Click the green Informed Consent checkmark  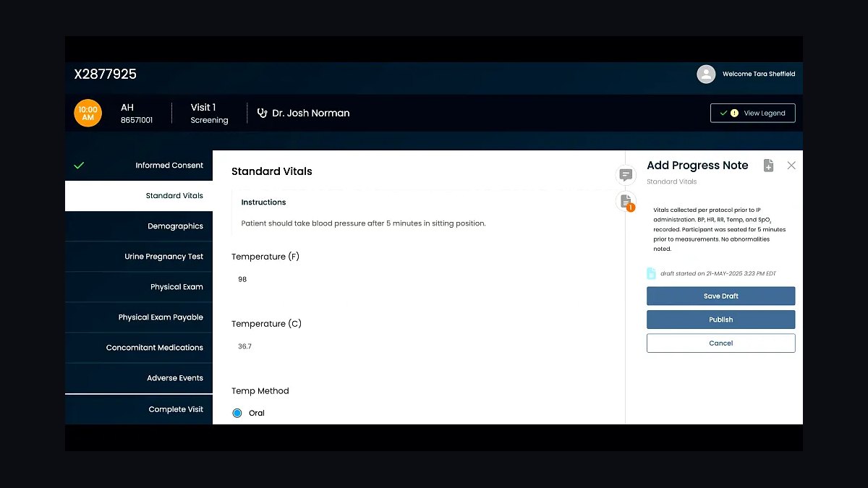[79, 166]
